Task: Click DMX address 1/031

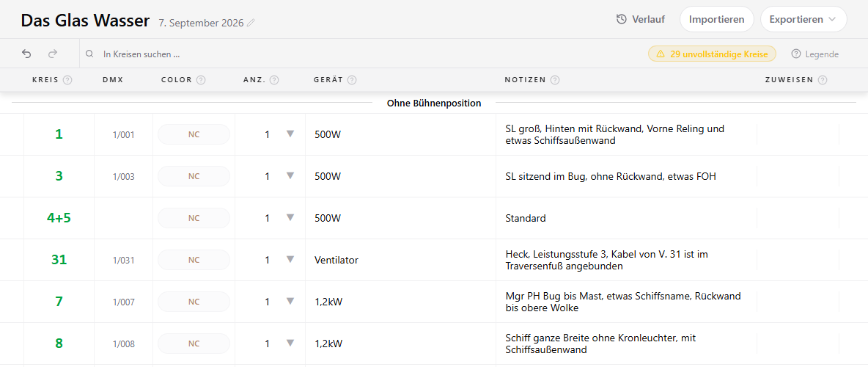Action: pyautogui.click(x=123, y=260)
